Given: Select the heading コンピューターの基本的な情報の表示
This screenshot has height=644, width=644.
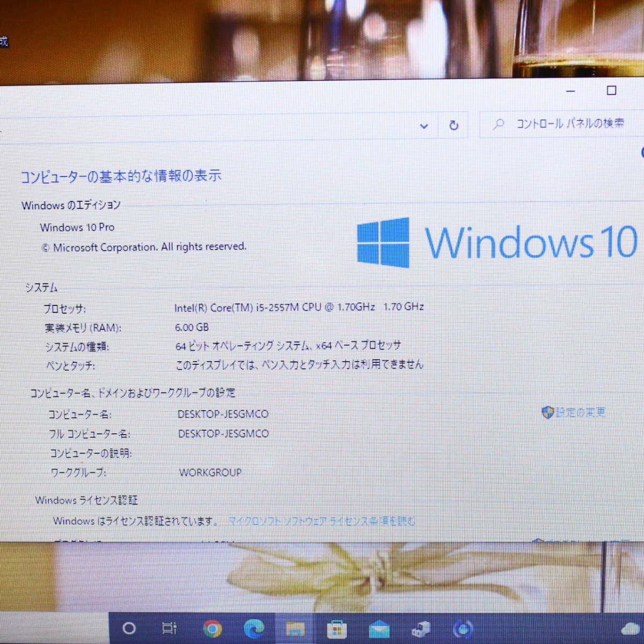Looking at the screenshot, I should pyautogui.click(x=121, y=176).
